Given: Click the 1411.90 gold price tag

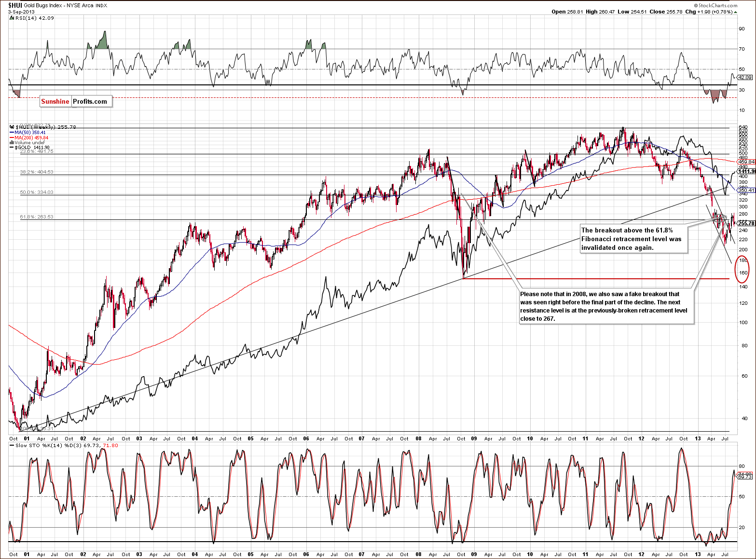Looking at the screenshot, I should point(746,171).
